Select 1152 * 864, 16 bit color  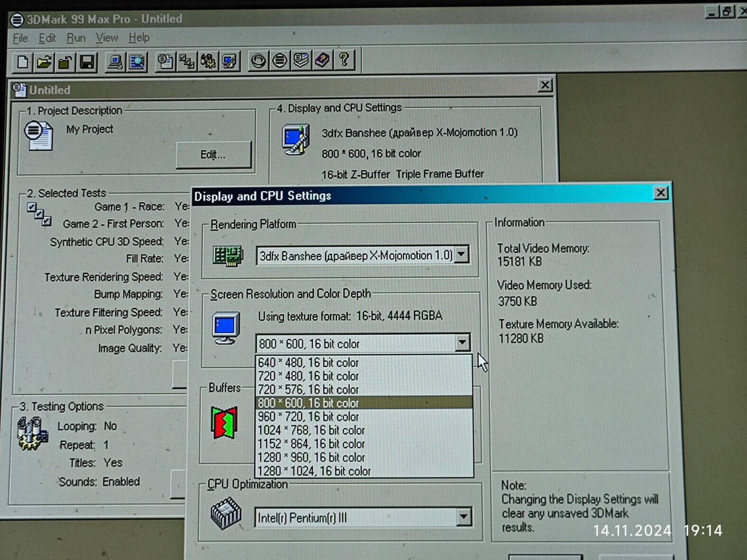point(364,444)
